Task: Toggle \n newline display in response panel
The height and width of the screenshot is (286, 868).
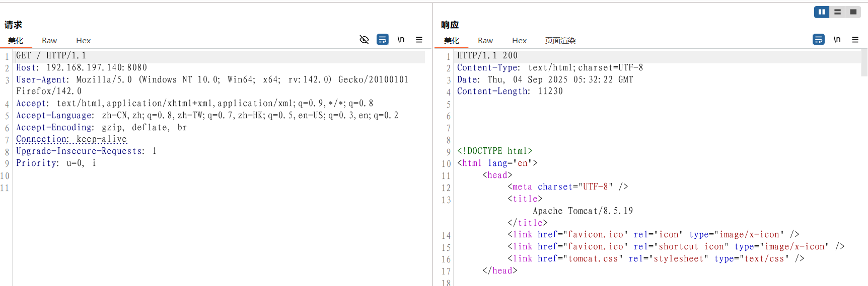Action: (x=837, y=39)
